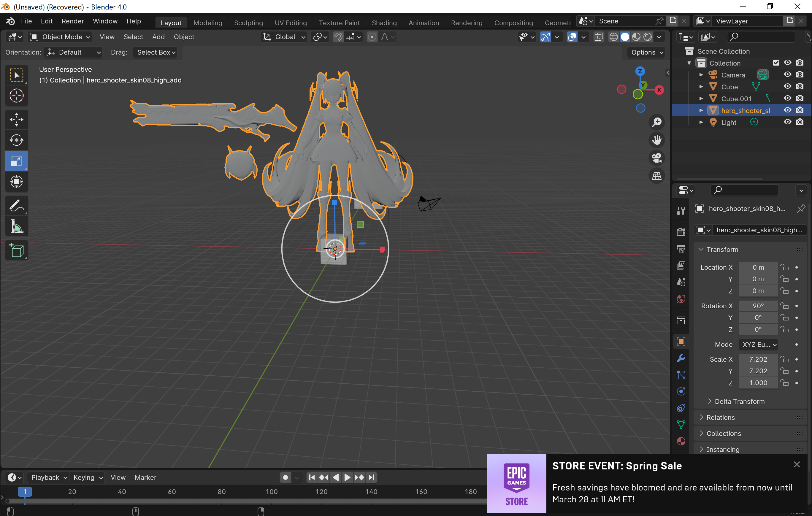This screenshot has width=812, height=516.
Task: Toggle camera view icon in viewport
Action: 656,158
